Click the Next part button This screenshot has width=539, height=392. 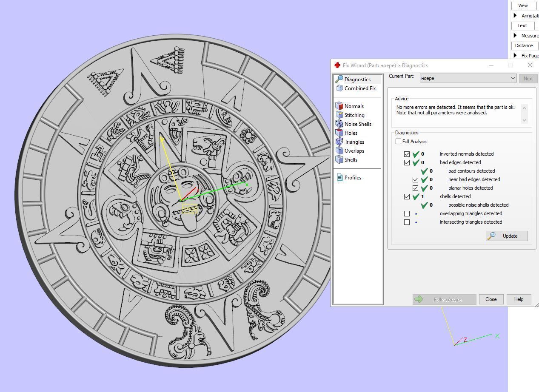pos(528,78)
